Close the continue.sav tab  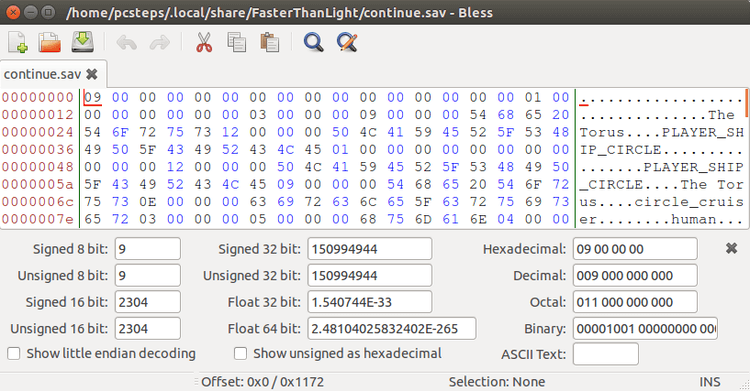pyautogui.click(x=92, y=74)
